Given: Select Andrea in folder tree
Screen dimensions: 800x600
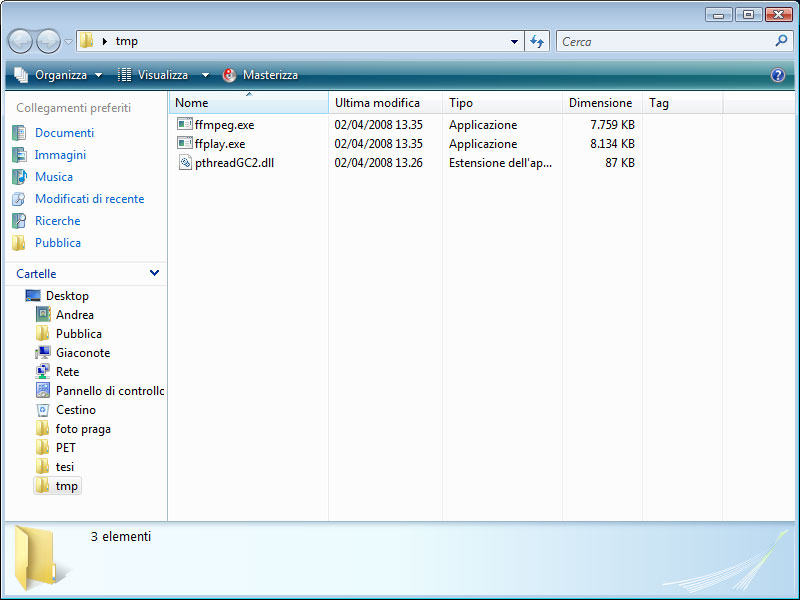Looking at the screenshot, I should [x=75, y=315].
